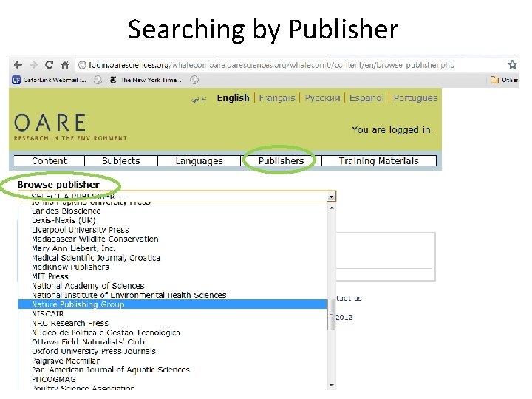The width and height of the screenshot is (532, 399).
Task: Switch language to Español
Action: [366, 98]
